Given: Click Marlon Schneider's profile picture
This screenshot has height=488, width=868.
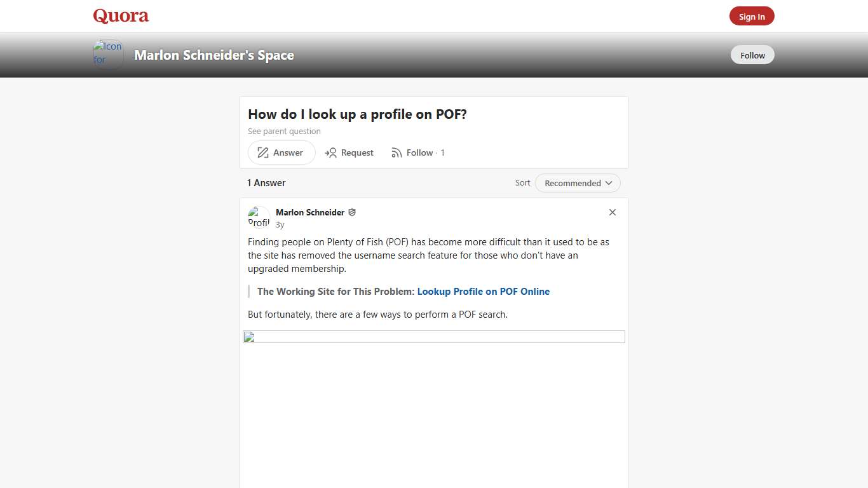Looking at the screenshot, I should [259, 217].
